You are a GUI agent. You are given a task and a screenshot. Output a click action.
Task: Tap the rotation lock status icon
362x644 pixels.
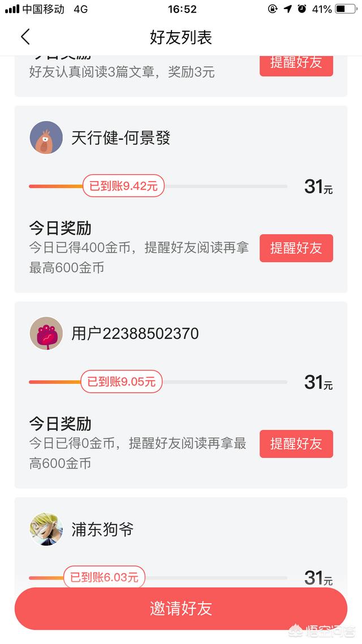click(x=273, y=9)
